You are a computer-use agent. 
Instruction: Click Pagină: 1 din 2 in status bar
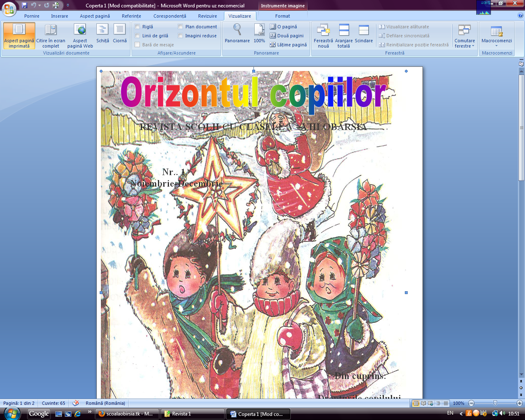tap(19, 403)
